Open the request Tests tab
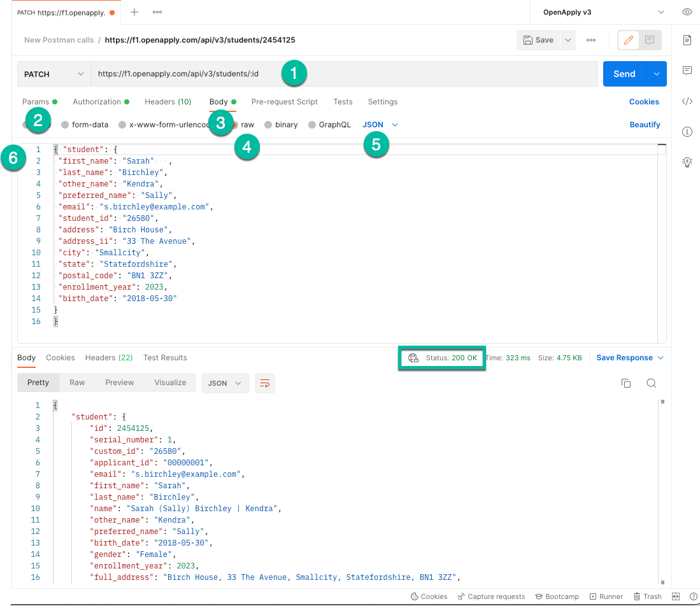Screen dimensions: 700x606 click(x=343, y=102)
